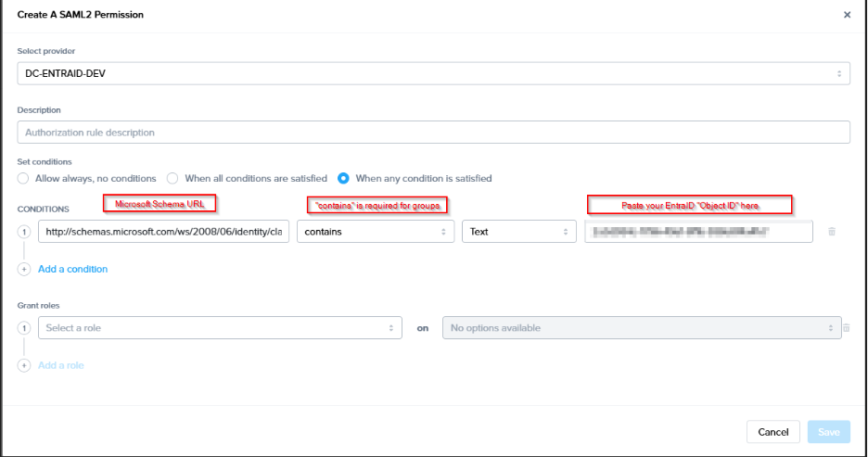Select Allow always, no conditions radio
Image resolution: width=868 pixels, height=457 pixels.
click(x=24, y=178)
